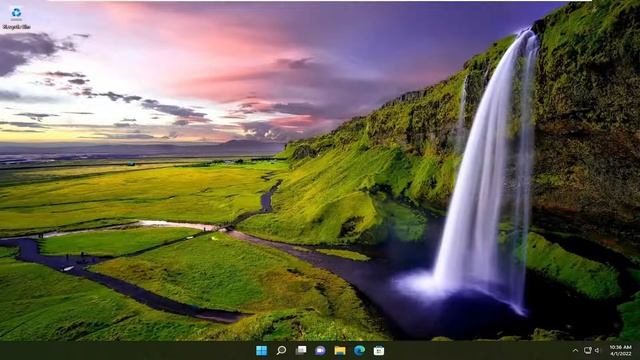
Task: Launch Microsoft Edge from the taskbar
Action: 359,350
